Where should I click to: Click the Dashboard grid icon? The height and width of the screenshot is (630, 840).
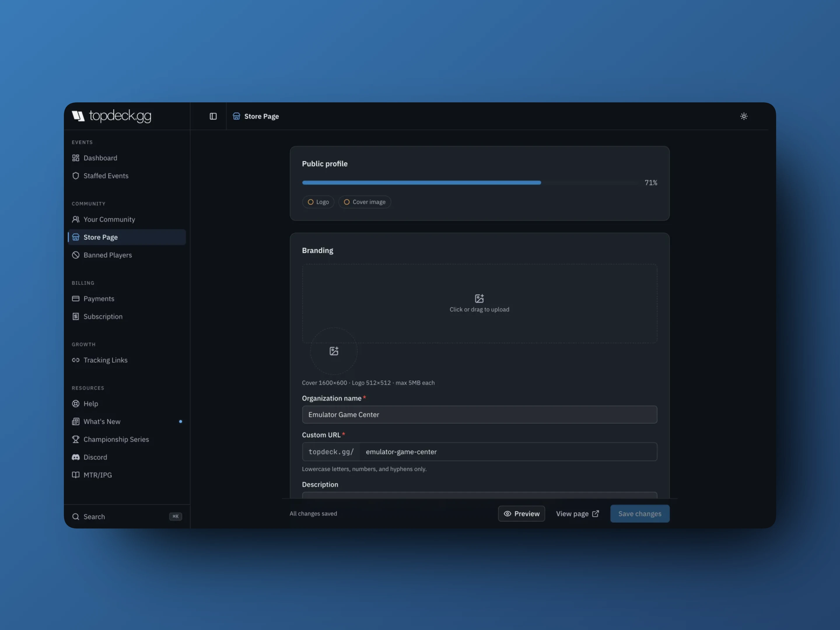tap(76, 158)
